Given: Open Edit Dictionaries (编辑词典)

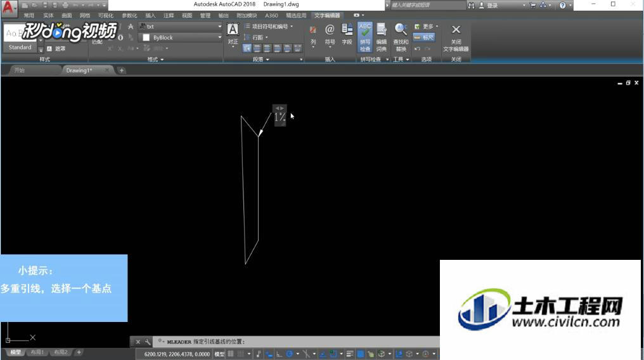Looking at the screenshot, I should pos(382,37).
